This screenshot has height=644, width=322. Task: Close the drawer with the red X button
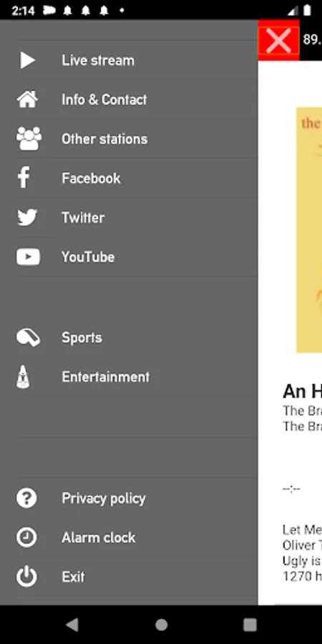point(278,40)
